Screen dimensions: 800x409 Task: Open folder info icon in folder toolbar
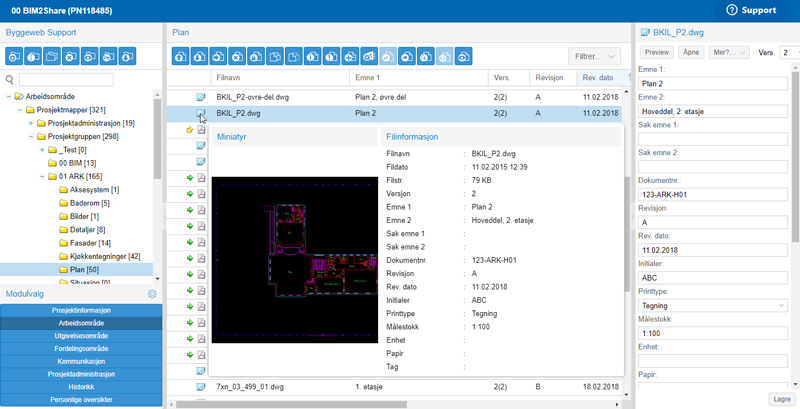point(33,56)
